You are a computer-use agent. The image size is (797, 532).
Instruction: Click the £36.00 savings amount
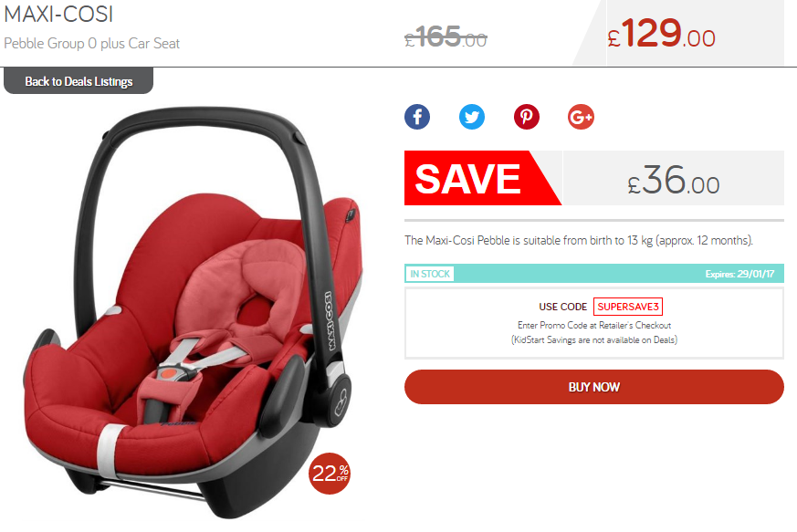674,181
